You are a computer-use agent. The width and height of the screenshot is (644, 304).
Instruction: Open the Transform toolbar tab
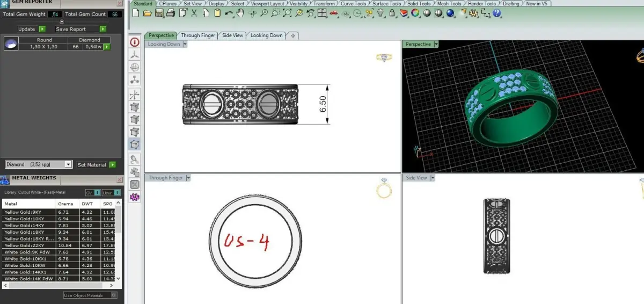tap(324, 3)
